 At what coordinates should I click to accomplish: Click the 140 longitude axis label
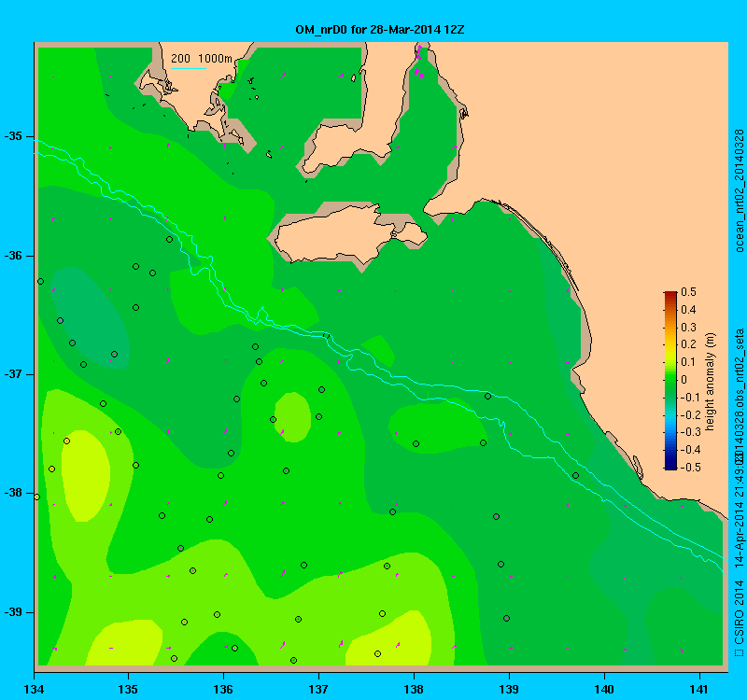click(x=604, y=689)
